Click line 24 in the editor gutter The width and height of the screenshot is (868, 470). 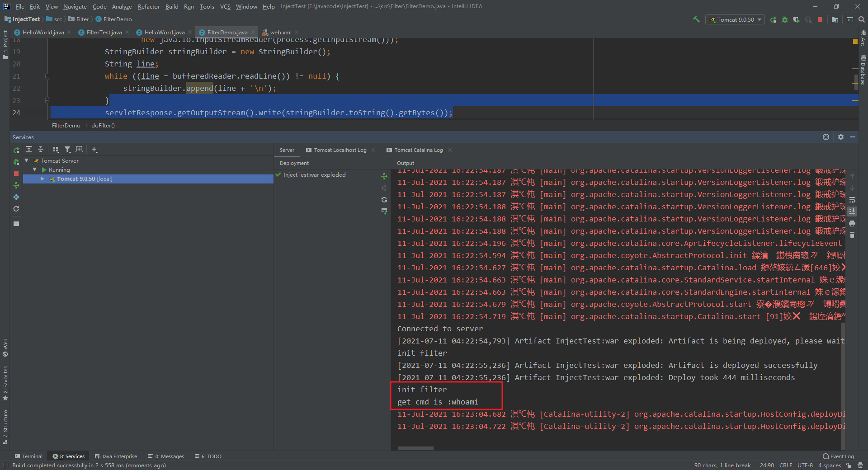[16, 113]
